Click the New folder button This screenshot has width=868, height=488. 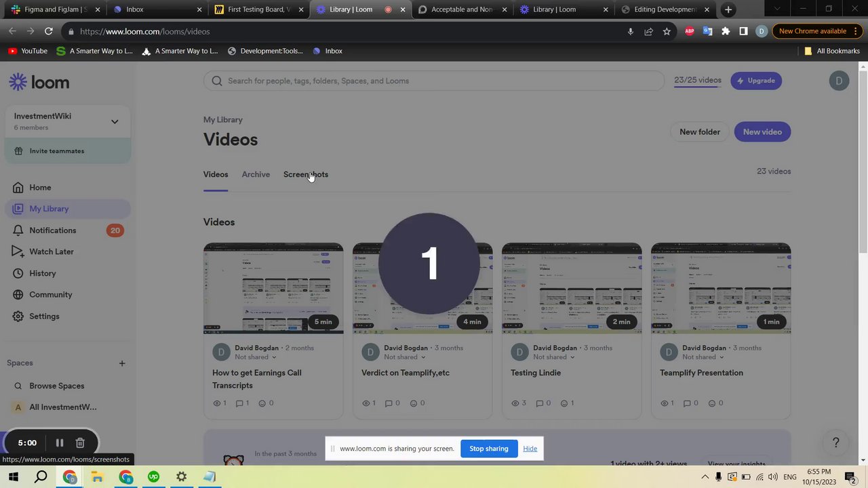click(x=700, y=132)
